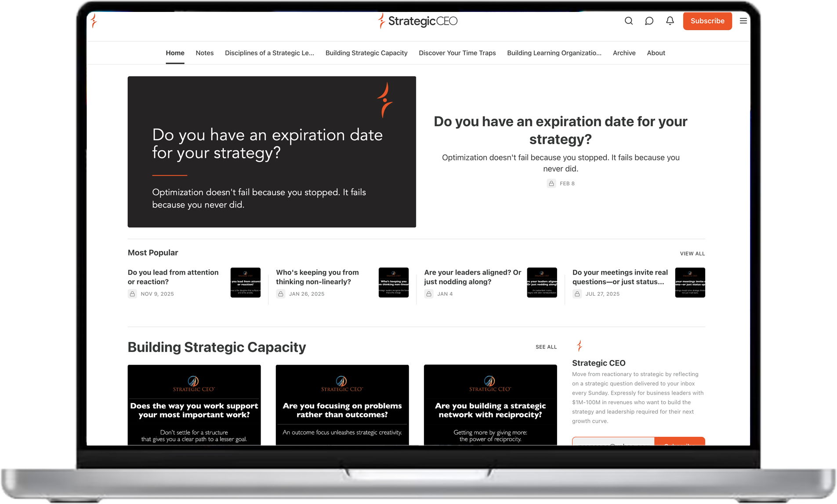The image size is (837, 504).
Task: Open the notifications bell icon
Action: click(670, 21)
